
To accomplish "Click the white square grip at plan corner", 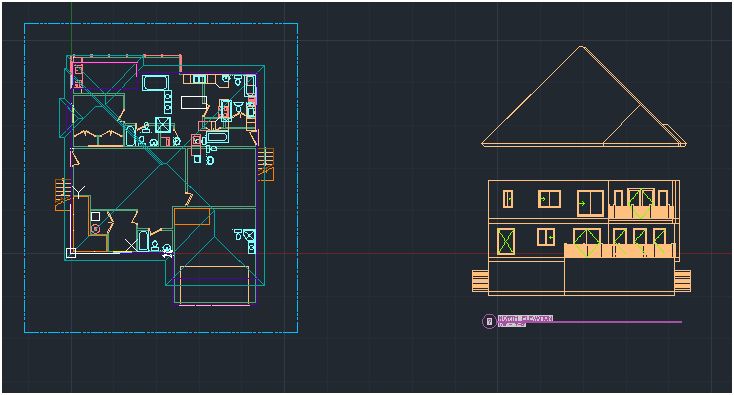I will point(71,253).
